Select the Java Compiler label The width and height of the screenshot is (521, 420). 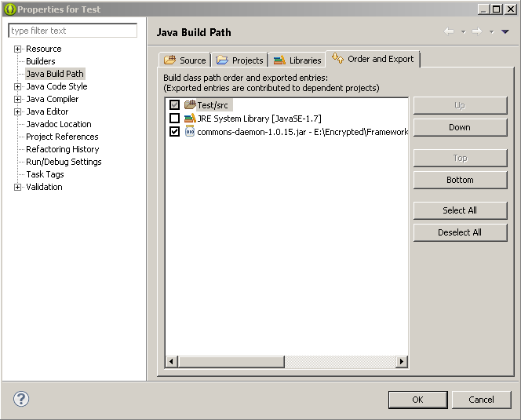[52, 99]
